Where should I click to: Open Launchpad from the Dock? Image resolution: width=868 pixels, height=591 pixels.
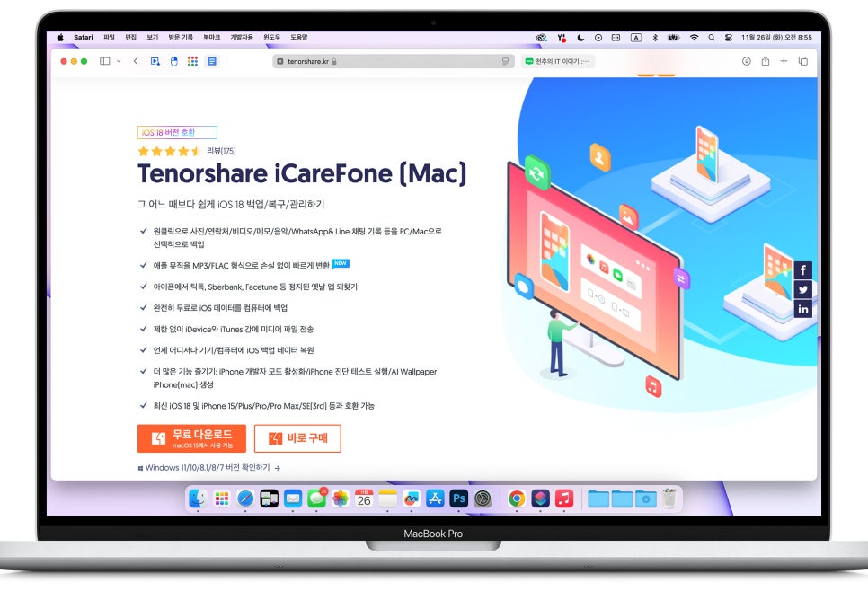[221, 498]
